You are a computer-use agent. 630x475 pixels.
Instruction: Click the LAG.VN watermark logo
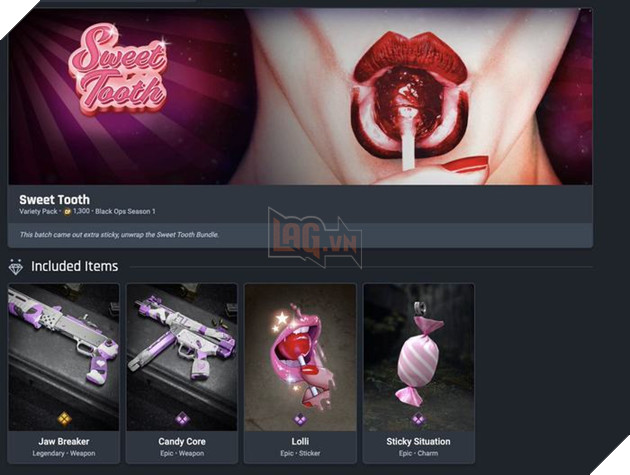[x=315, y=238]
